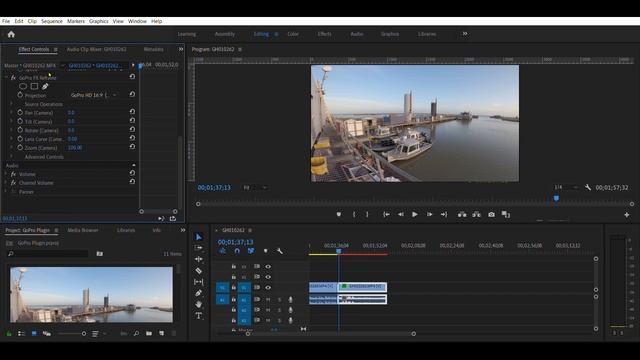
Task: Expand the Volume effect
Action: (x=6, y=174)
